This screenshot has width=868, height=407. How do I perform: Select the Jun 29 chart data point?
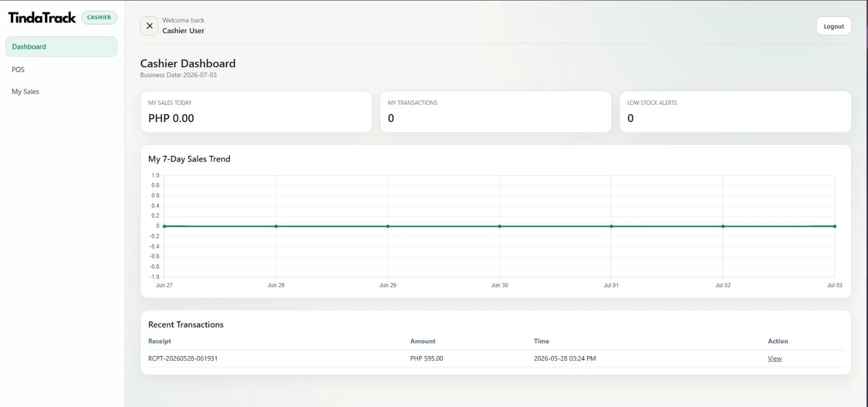click(388, 226)
